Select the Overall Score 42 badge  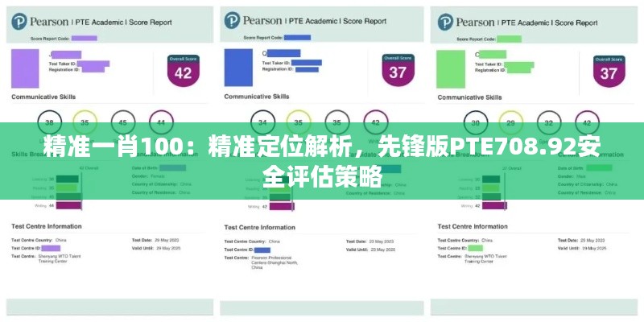[x=184, y=71]
